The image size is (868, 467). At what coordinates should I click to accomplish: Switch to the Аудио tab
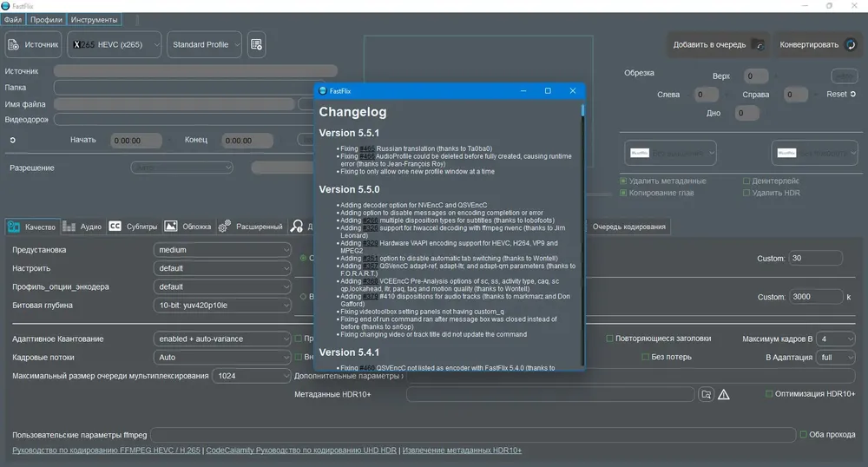click(82, 227)
